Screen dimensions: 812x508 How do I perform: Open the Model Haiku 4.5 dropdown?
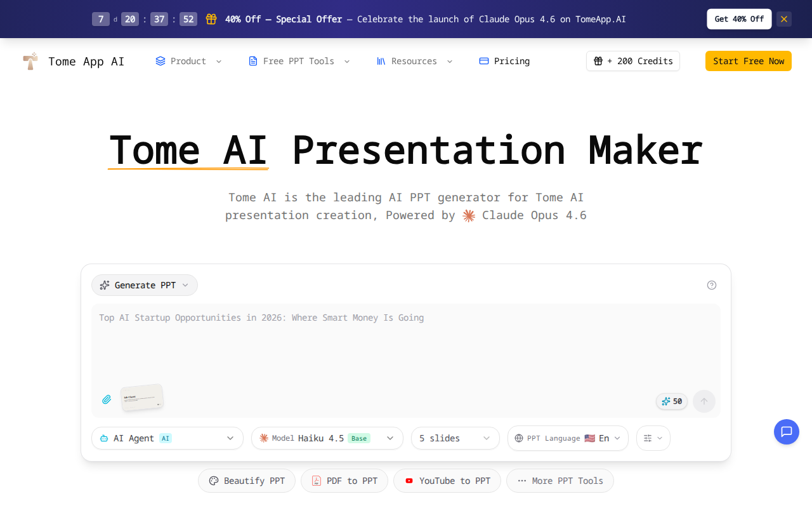[x=327, y=438]
